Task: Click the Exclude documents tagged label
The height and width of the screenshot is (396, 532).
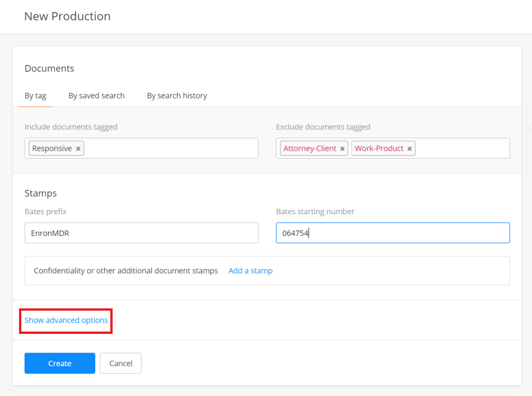Action: tap(323, 127)
